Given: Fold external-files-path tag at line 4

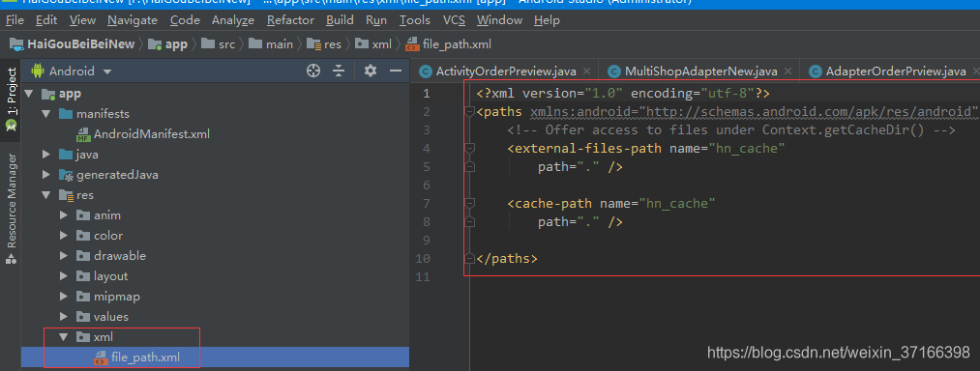Looking at the screenshot, I should pos(470,149).
